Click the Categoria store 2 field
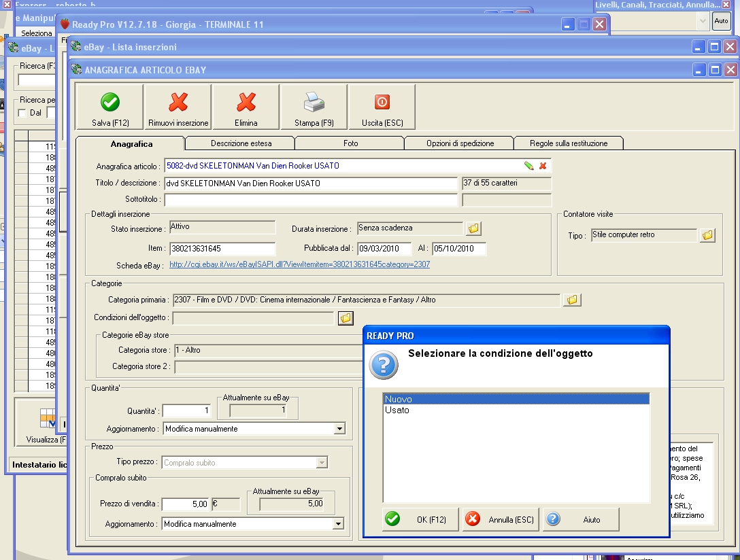 tap(269, 367)
